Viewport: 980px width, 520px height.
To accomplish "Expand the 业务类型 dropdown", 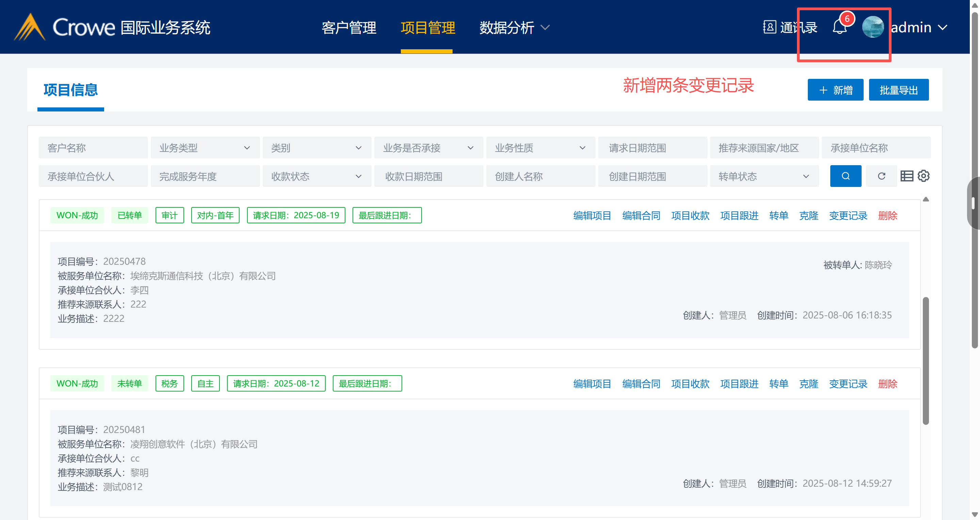I will coord(205,148).
